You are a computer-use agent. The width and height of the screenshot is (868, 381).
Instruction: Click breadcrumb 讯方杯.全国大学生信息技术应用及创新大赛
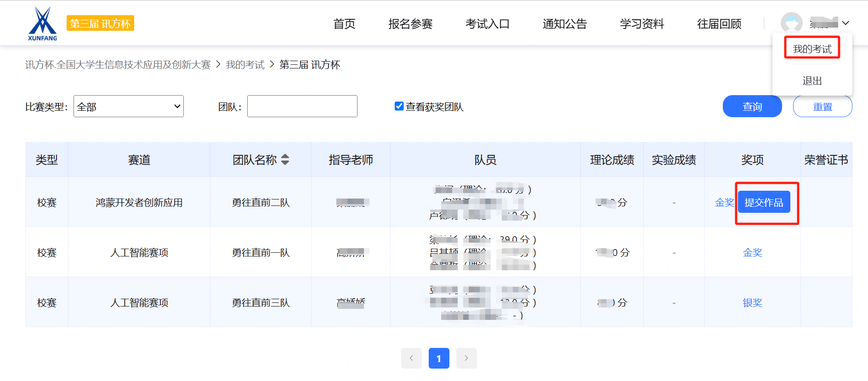(x=118, y=65)
